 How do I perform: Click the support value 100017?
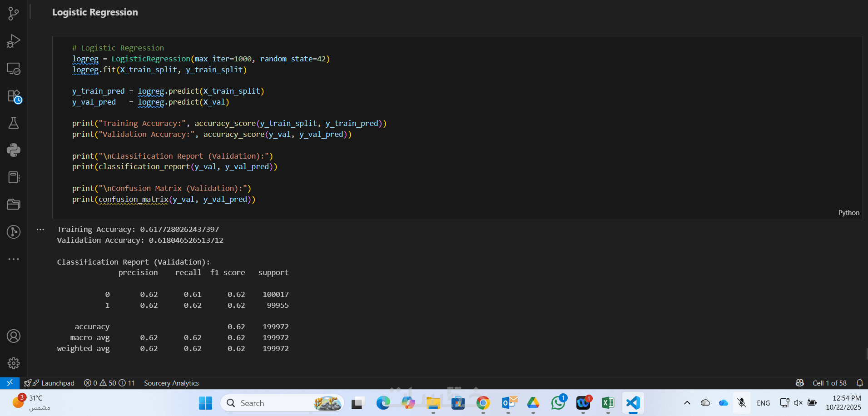click(x=276, y=294)
